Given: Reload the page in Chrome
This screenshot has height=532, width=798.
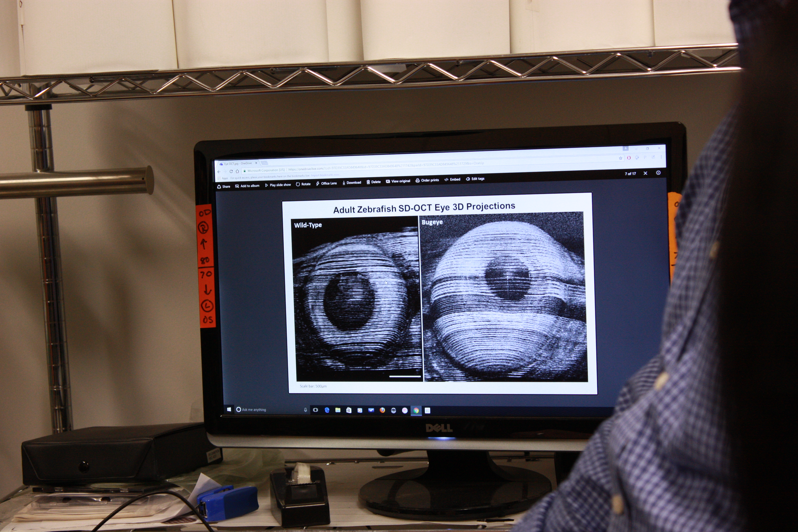Looking at the screenshot, I should pos(231,171).
